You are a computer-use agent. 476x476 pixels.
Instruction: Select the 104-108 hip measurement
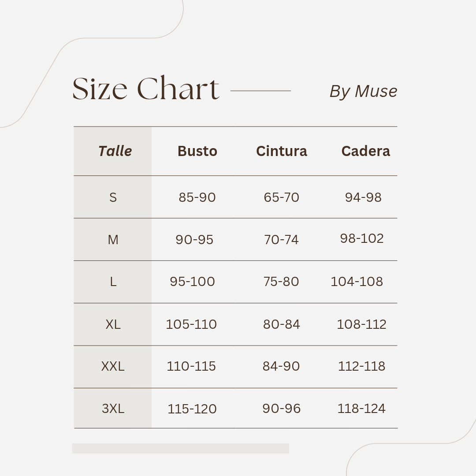[357, 282]
